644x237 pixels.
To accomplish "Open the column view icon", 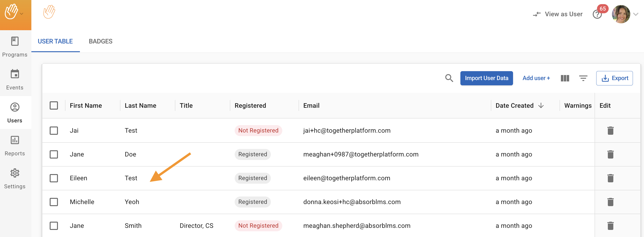I will [x=565, y=78].
